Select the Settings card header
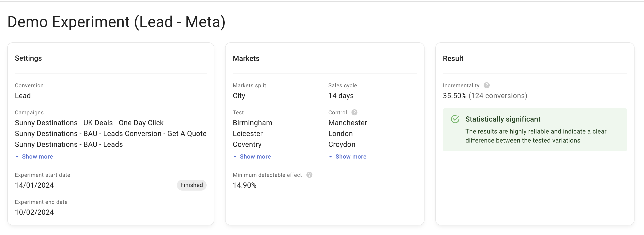The width and height of the screenshot is (644, 235). 28,58
